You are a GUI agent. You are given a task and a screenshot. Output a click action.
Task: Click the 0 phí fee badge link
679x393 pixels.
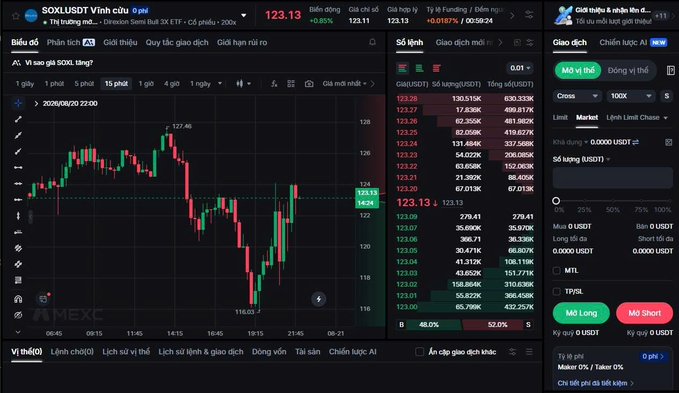pos(653,356)
